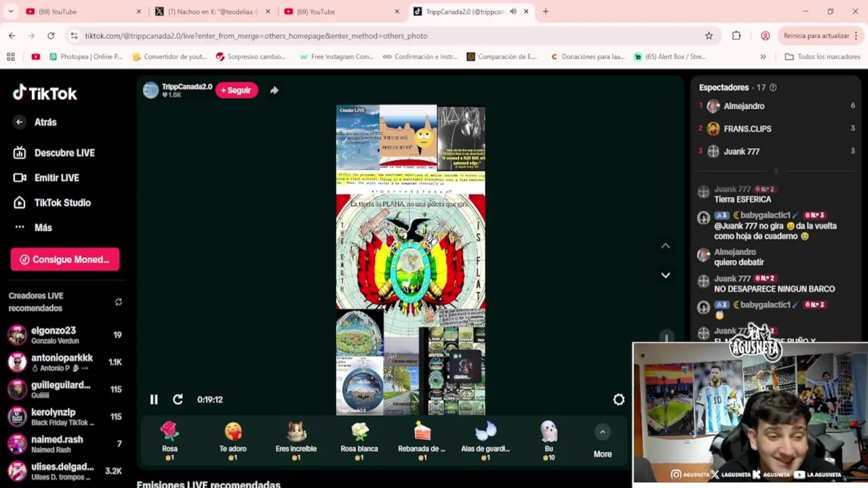868x488 pixels.
Task: Close the TrippCanada2.0 tab
Action: tap(526, 12)
